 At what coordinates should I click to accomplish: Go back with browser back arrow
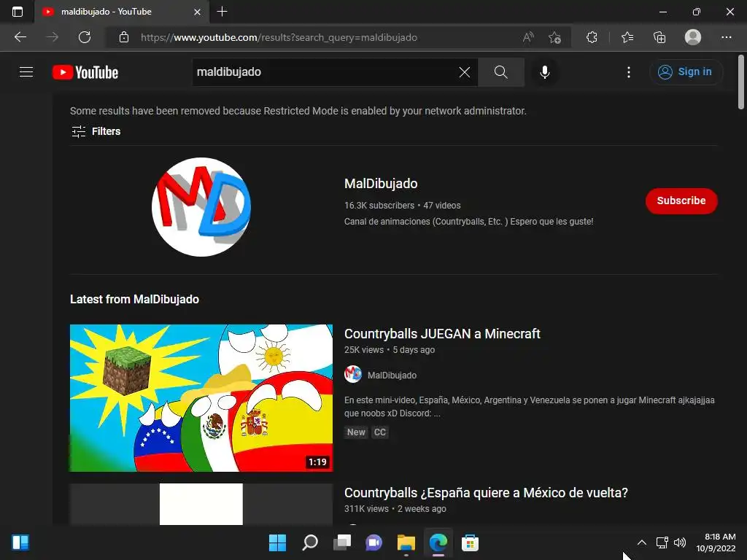tap(20, 37)
